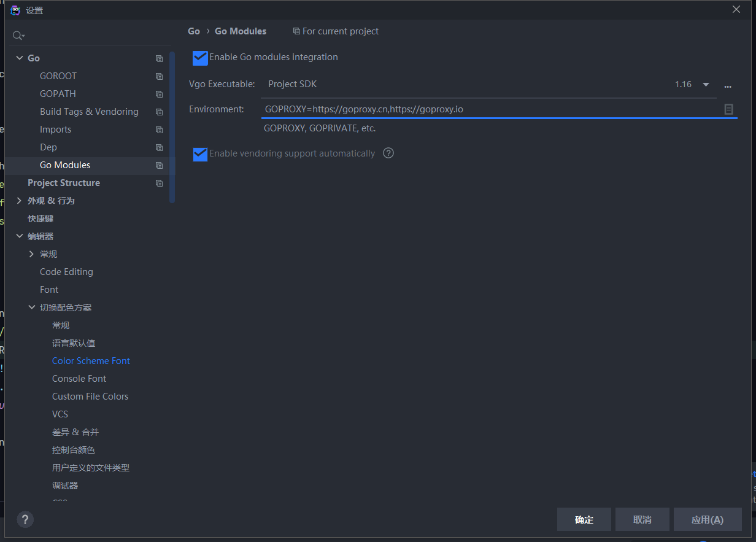Open 用户定义的文件类型 settings
This screenshot has height=542, width=756.
tap(91, 468)
